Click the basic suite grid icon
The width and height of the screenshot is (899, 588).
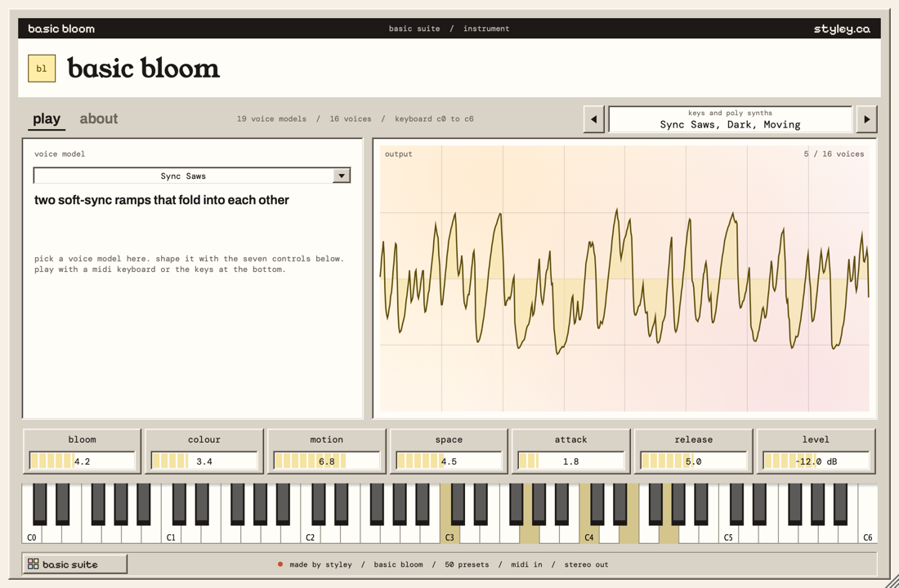(x=34, y=564)
